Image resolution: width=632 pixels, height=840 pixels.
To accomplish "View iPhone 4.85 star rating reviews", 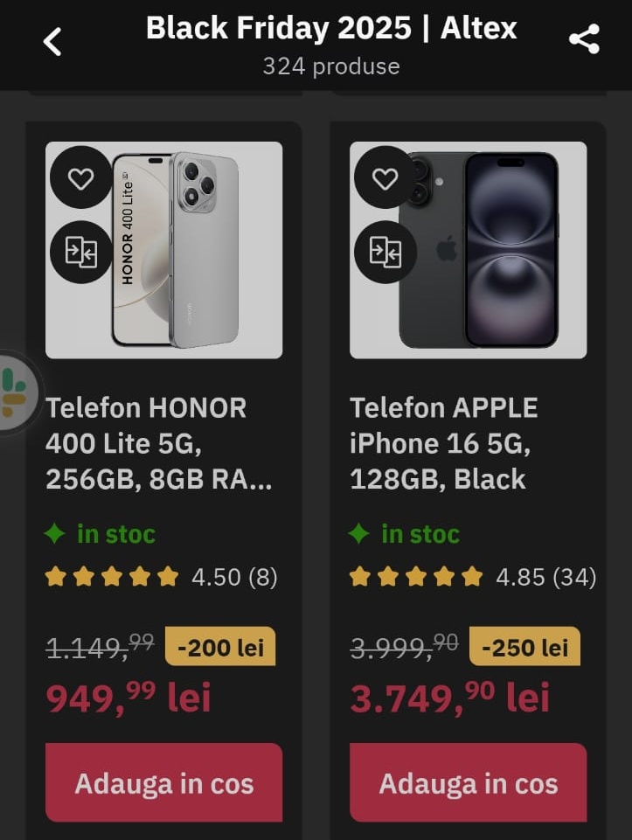I will tap(472, 577).
